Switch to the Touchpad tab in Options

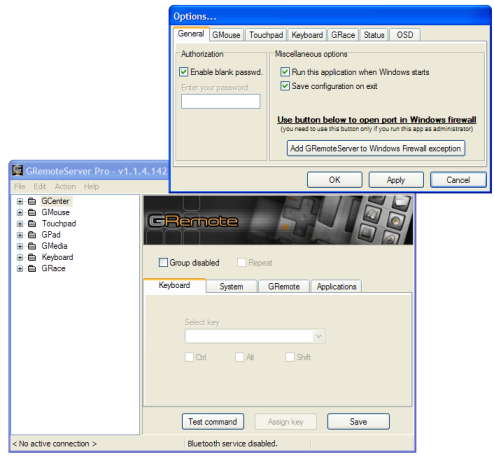266,35
